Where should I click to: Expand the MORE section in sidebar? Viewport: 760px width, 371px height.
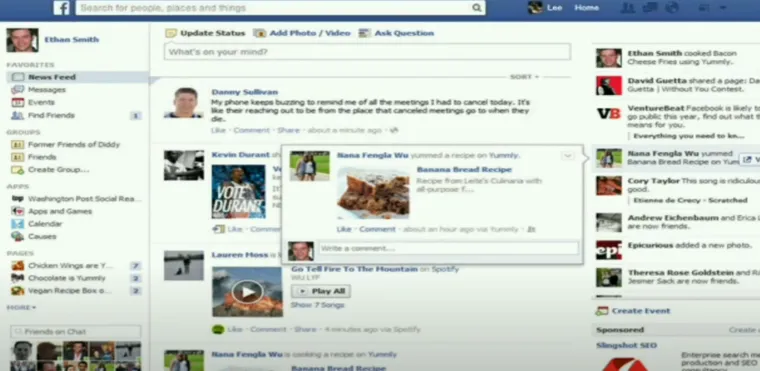[x=21, y=307]
